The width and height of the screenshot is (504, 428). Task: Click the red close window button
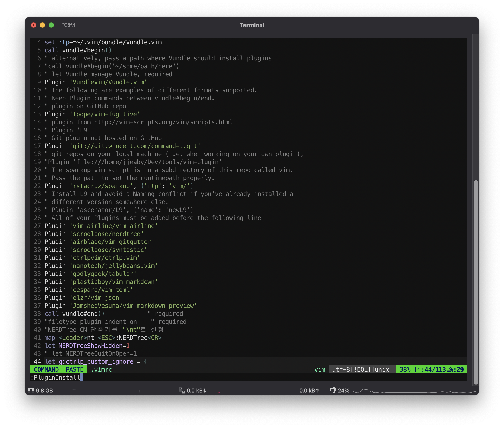(x=34, y=25)
